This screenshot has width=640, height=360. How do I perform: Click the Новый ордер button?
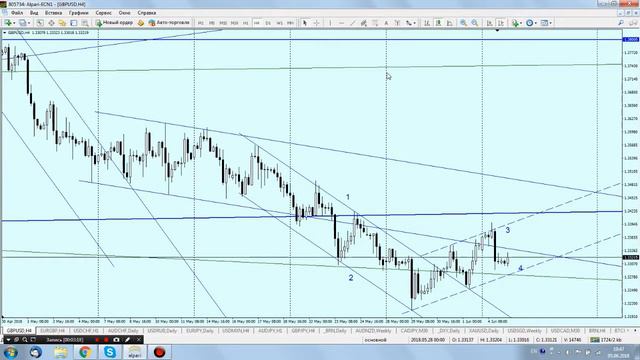click(114, 23)
